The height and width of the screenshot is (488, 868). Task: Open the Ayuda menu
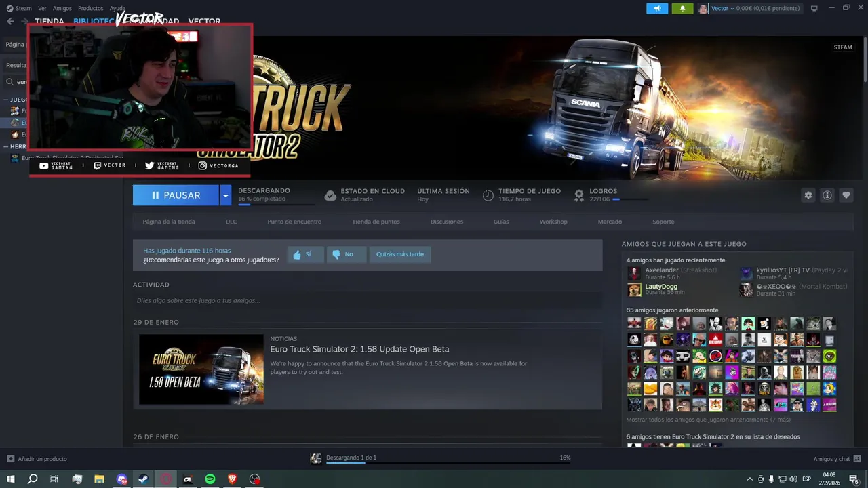coord(117,8)
